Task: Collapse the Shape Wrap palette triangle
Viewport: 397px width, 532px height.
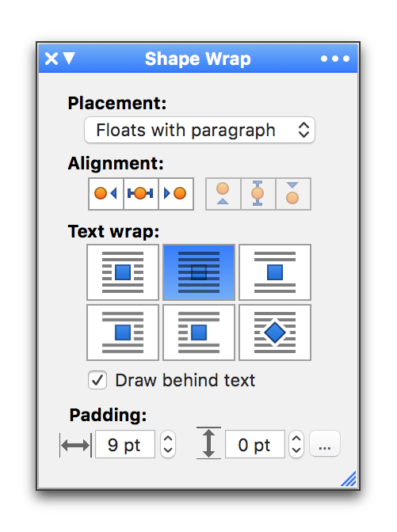Action: click(x=69, y=58)
